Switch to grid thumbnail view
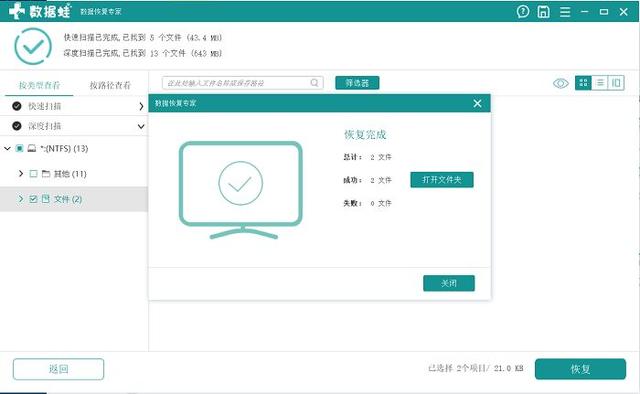640x394 pixels. point(583,83)
